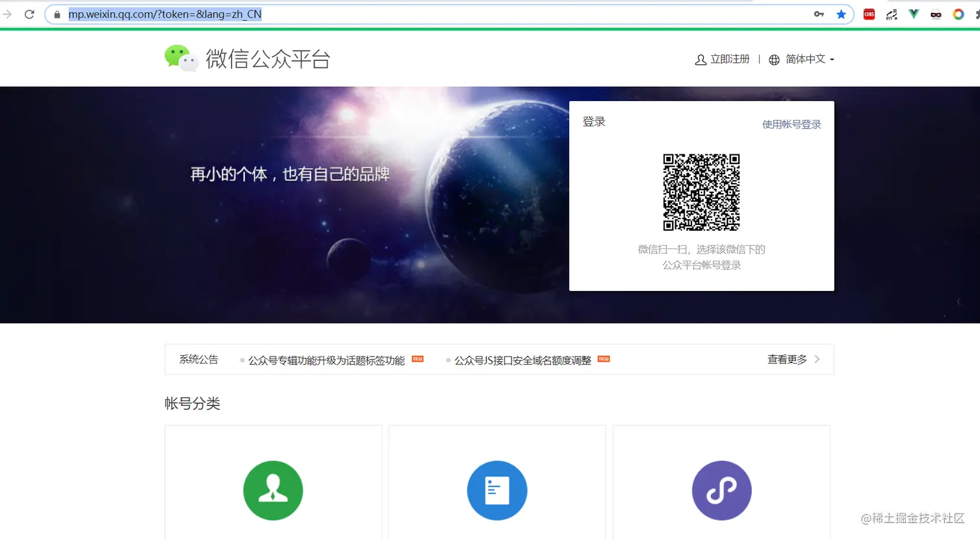Click the forward navigation arrow
This screenshot has height=540, width=980.
tap(7, 14)
